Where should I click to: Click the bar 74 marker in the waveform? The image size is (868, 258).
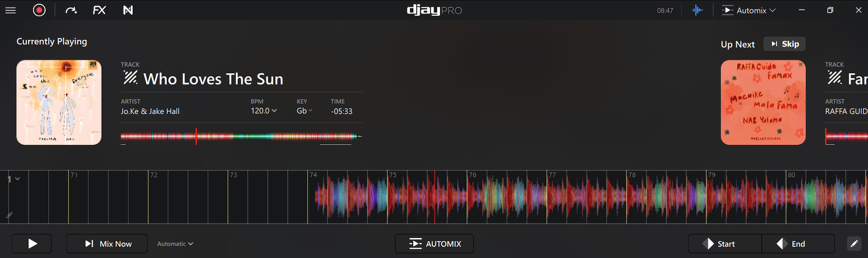[313, 175]
